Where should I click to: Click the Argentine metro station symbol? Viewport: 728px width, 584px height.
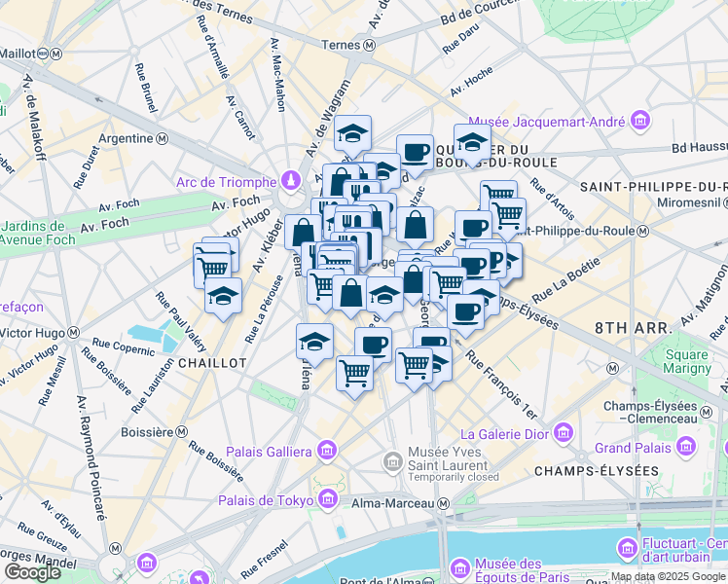click(162, 138)
